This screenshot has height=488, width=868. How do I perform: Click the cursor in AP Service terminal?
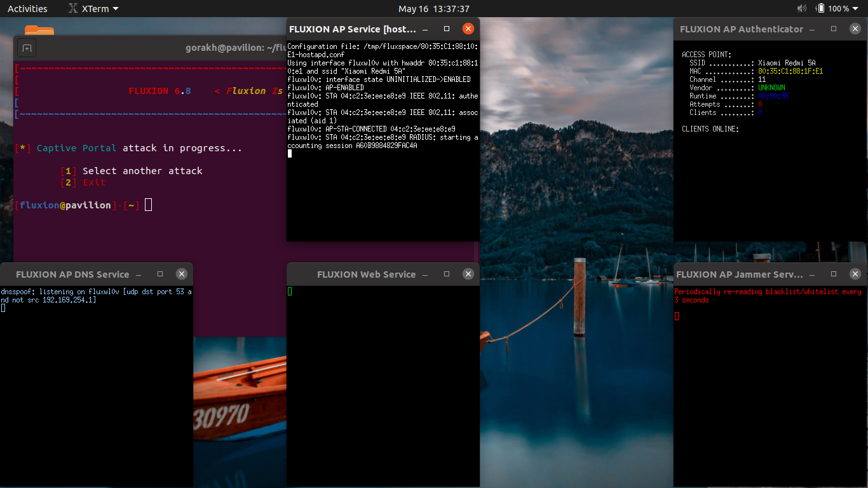pos(290,153)
